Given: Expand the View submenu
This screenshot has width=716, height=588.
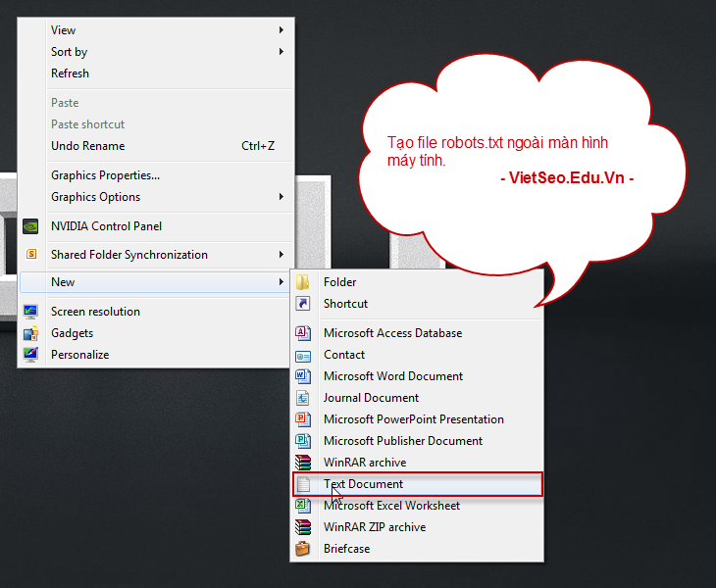Looking at the screenshot, I should point(281,30).
